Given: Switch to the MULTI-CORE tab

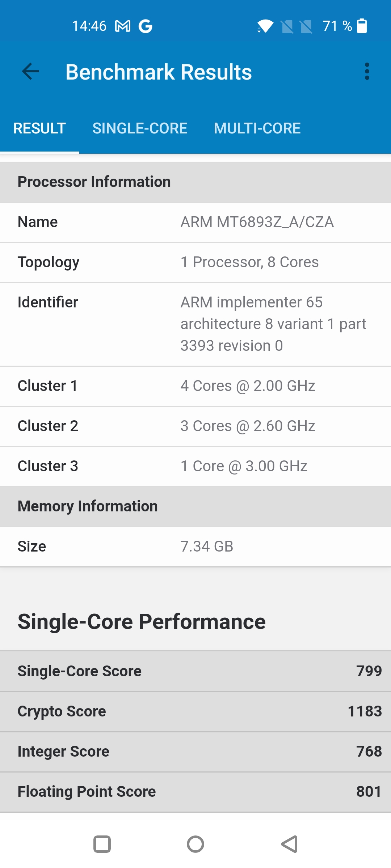Looking at the screenshot, I should [x=257, y=128].
